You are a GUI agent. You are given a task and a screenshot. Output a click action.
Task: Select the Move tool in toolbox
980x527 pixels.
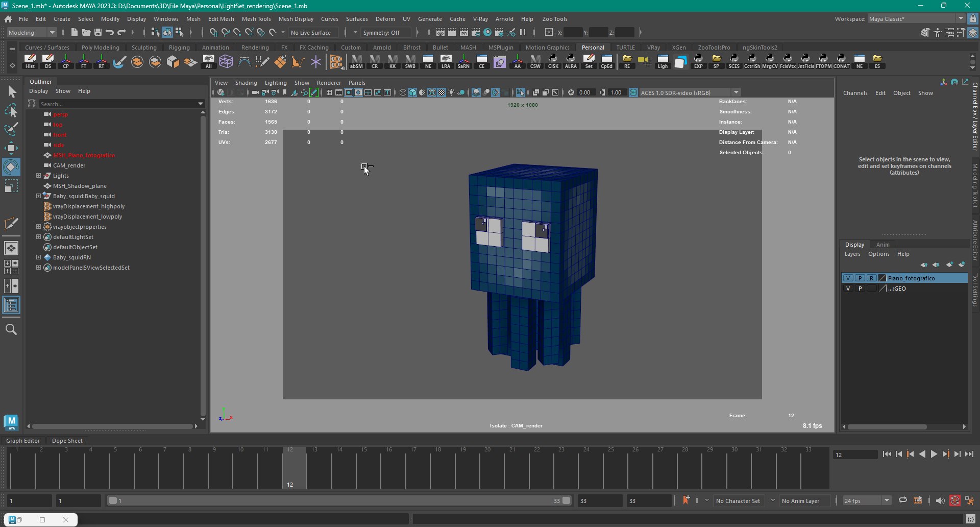coord(11,148)
